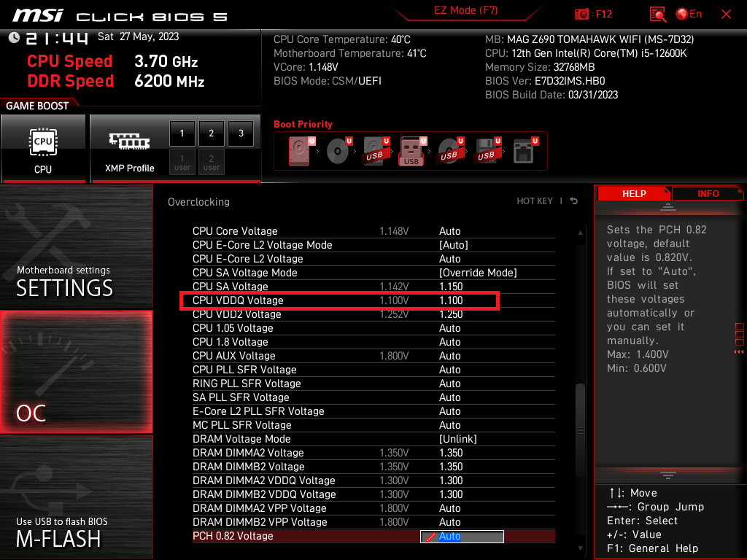Click the clock icon beside the time

coord(14,38)
